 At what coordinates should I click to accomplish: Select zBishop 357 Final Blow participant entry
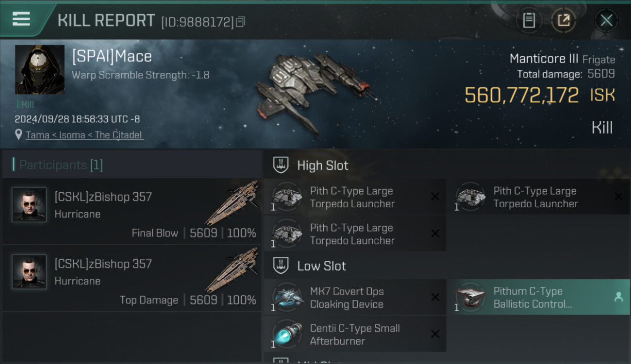click(132, 211)
